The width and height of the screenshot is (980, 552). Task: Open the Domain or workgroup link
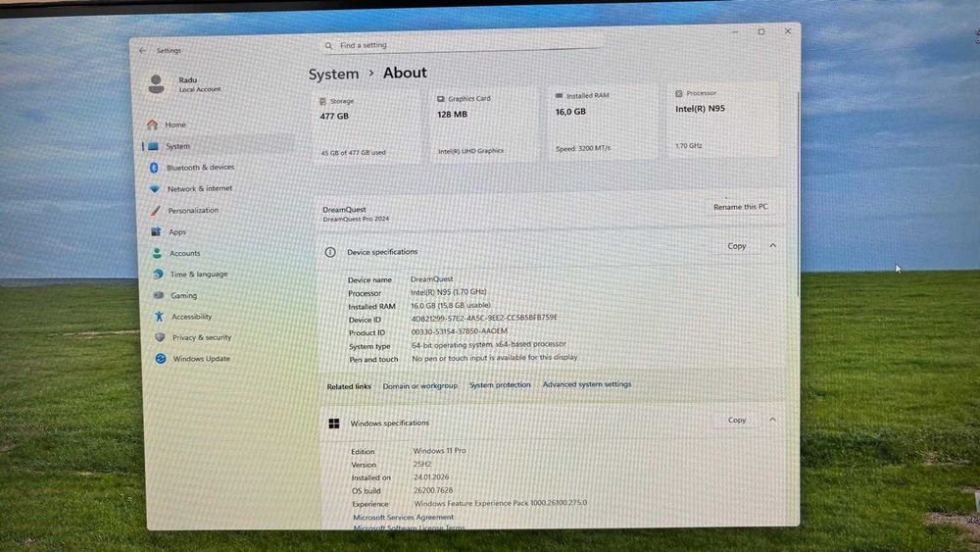point(420,385)
